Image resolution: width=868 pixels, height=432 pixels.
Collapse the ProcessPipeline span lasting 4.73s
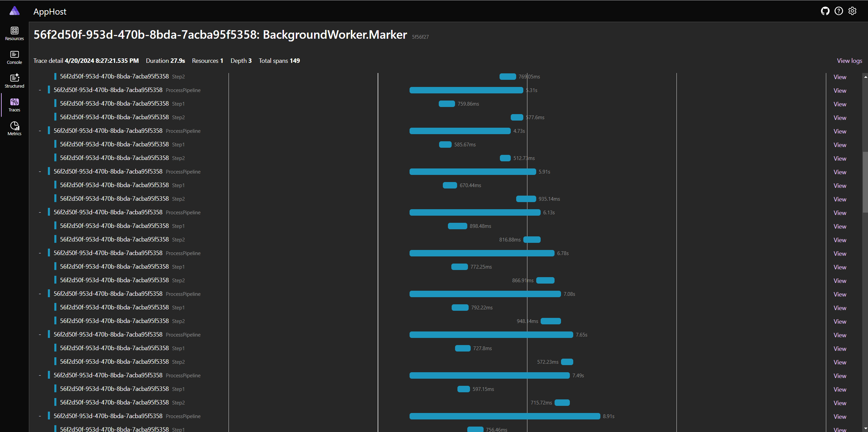tap(40, 131)
